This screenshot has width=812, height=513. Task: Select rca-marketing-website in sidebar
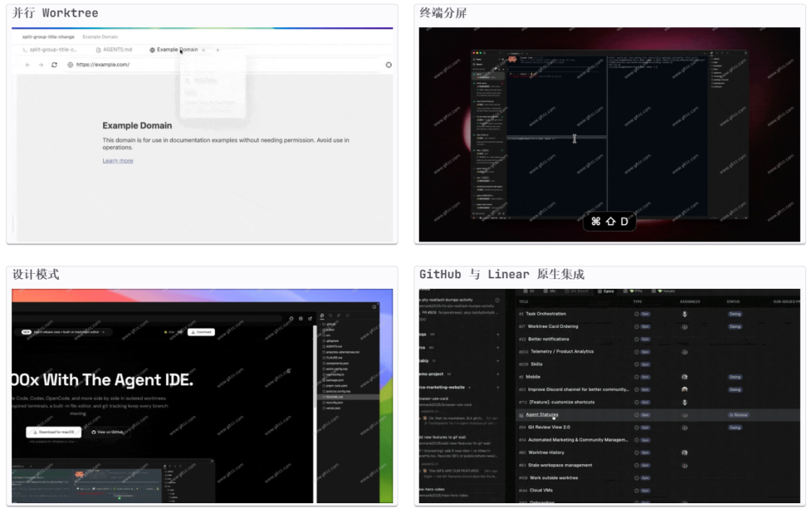click(442, 387)
